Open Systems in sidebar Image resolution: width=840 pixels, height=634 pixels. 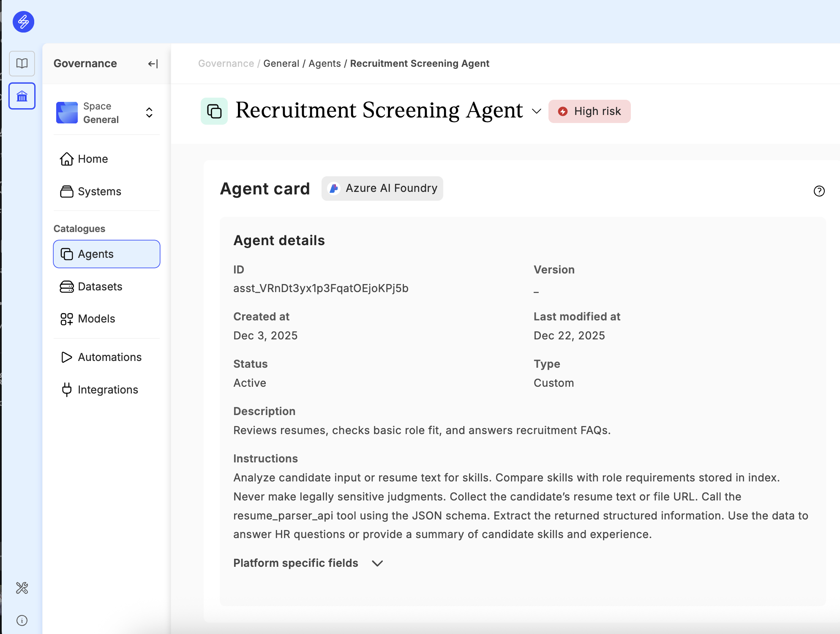point(99,191)
